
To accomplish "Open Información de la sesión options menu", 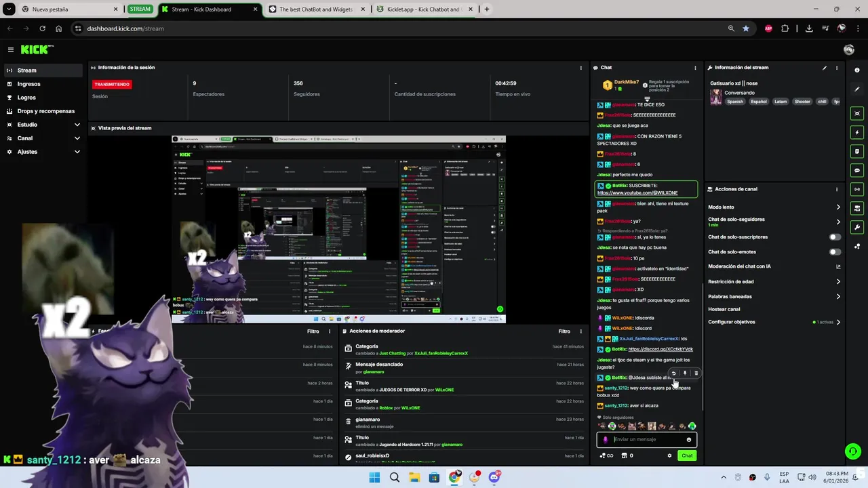I will pyautogui.click(x=580, y=68).
